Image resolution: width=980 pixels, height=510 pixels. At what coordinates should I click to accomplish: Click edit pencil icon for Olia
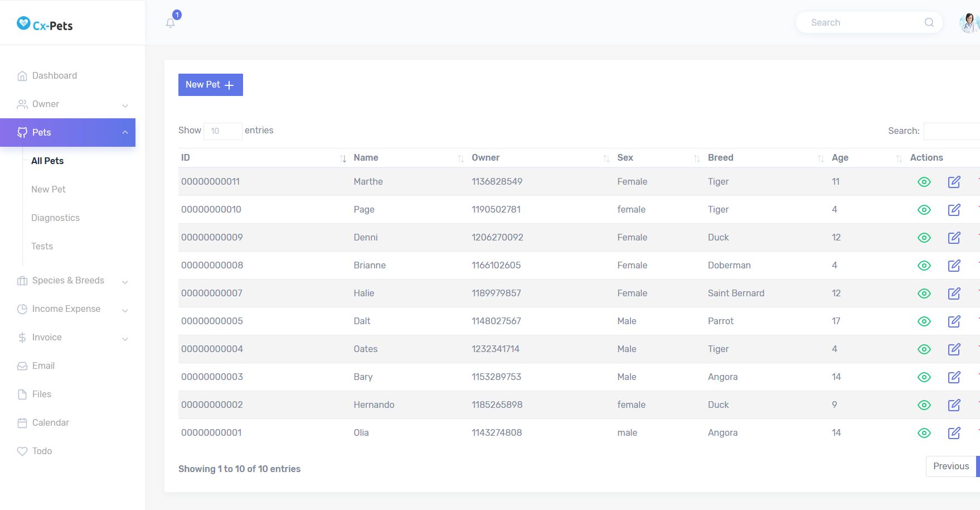click(954, 433)
